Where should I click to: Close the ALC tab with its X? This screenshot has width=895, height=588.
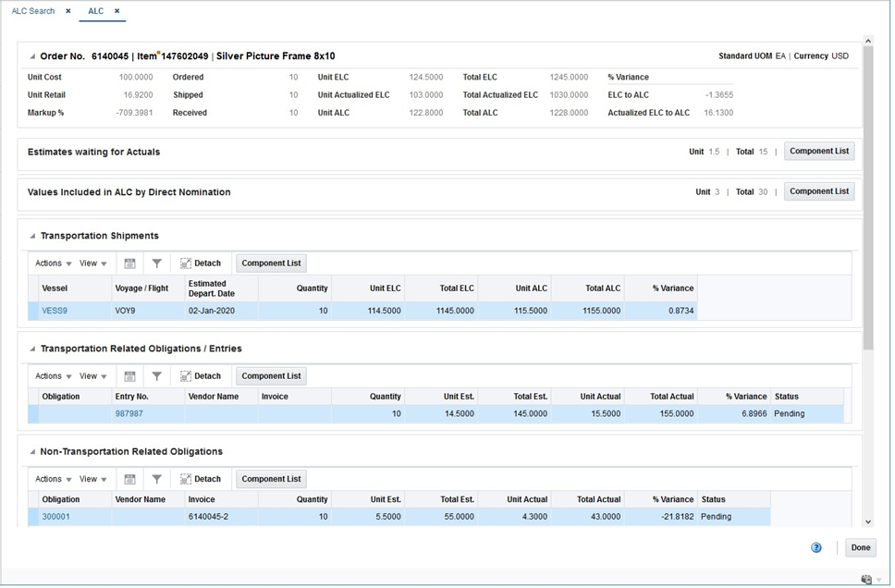(117, 11)
